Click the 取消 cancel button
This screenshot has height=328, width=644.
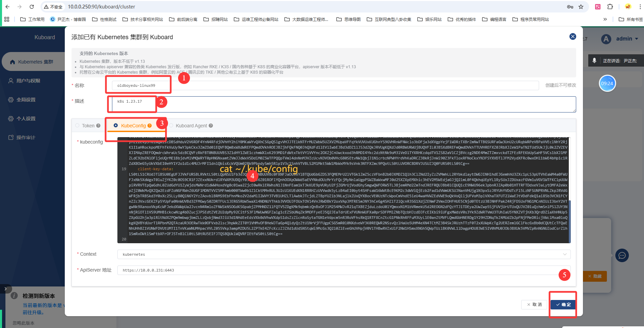(534, 305)
